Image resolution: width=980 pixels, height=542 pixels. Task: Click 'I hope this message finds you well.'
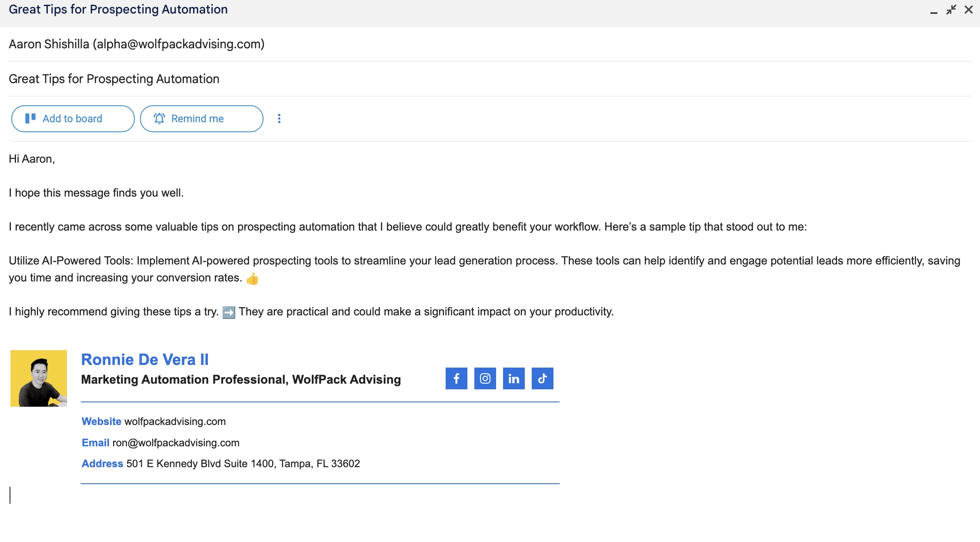tap(96, 193)
